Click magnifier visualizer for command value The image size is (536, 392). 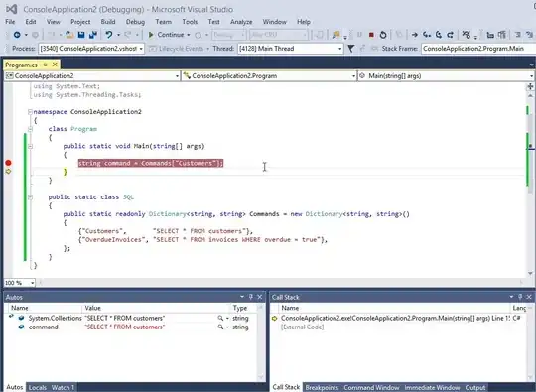(220, 327)
